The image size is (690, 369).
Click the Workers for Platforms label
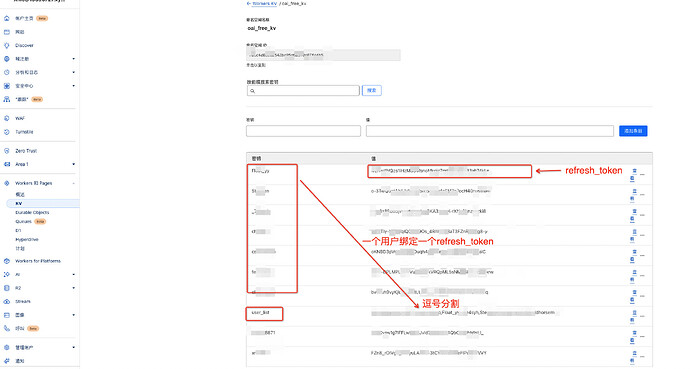[38, 261]
